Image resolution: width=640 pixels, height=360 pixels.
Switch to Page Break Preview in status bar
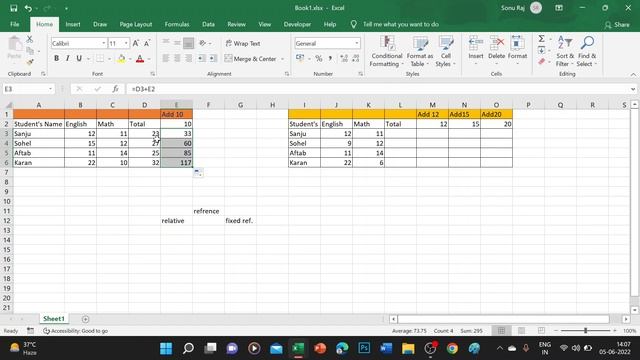coord(541,331)
